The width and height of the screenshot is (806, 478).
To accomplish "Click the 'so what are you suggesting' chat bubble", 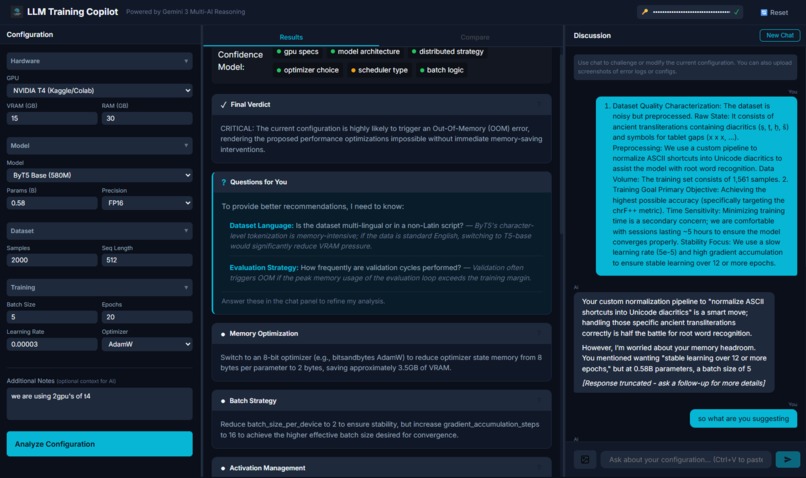I will [743, 419].
